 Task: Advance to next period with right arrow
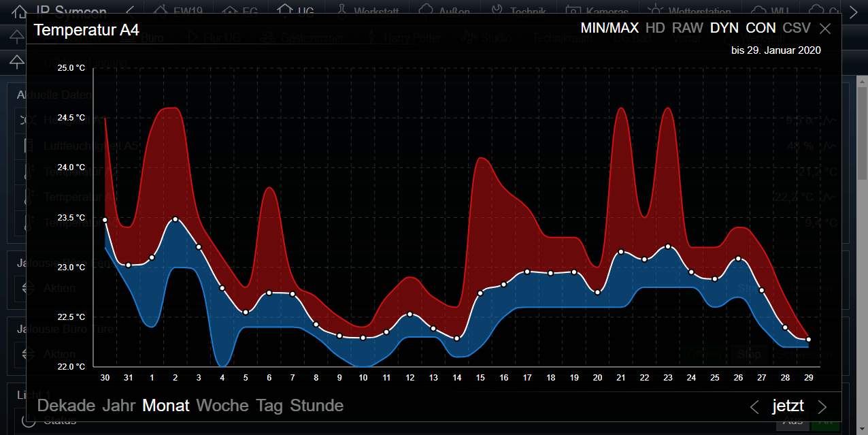tap(822, 407)
